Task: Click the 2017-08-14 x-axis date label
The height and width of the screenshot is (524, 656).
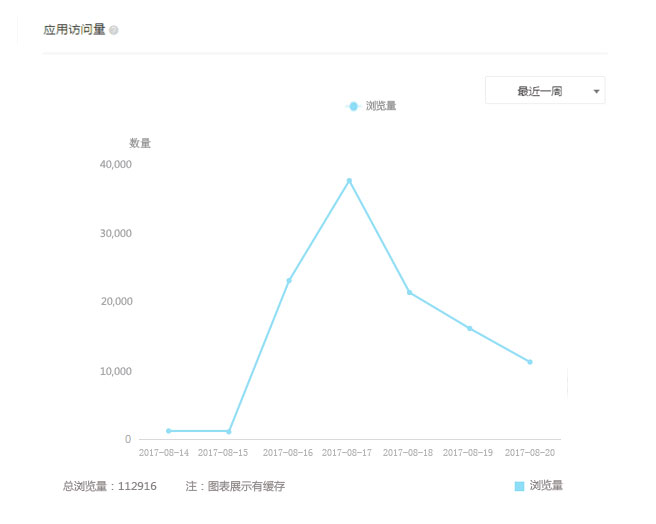Action: [164, 453]
